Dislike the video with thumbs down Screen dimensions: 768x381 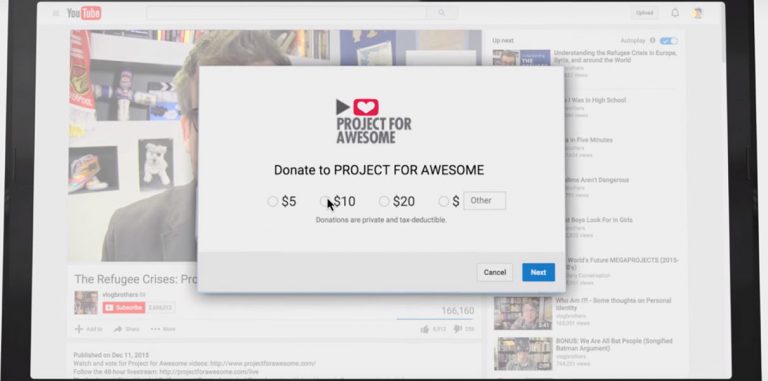pyautogui.click(x=458, y=329)
